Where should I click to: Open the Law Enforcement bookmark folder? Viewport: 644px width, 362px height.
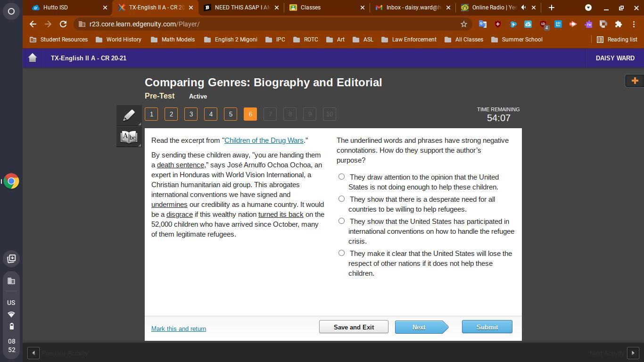tap(409, 40)
